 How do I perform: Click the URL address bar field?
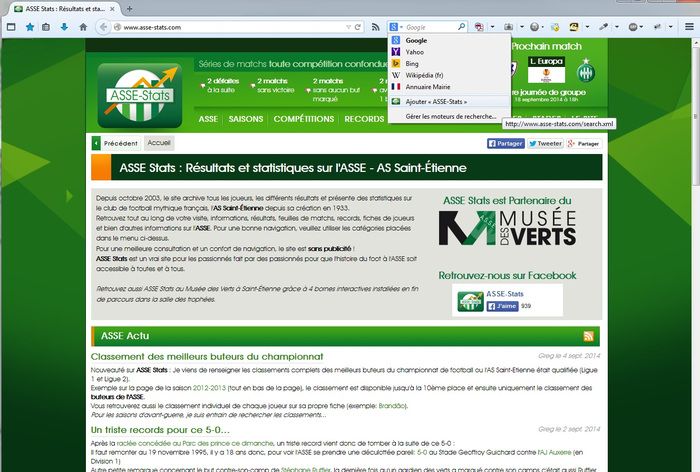pyautogui.click(x=232, y=27)
